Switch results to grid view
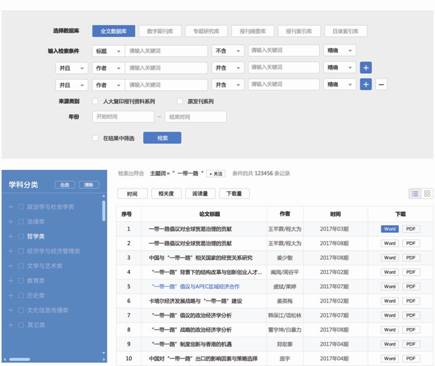 point(427,194)
